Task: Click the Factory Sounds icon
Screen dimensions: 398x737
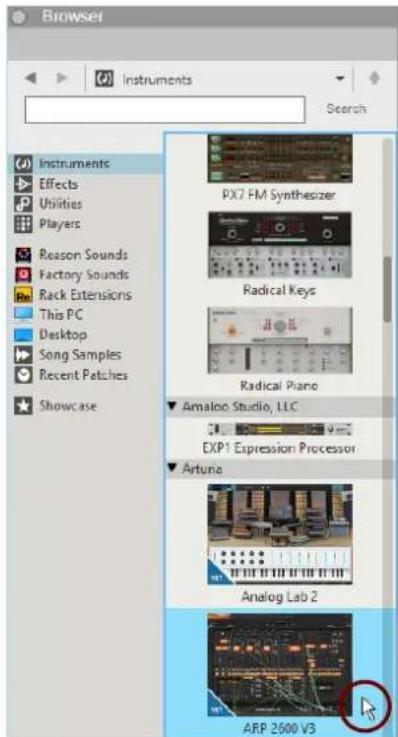Action: [23, 274]
